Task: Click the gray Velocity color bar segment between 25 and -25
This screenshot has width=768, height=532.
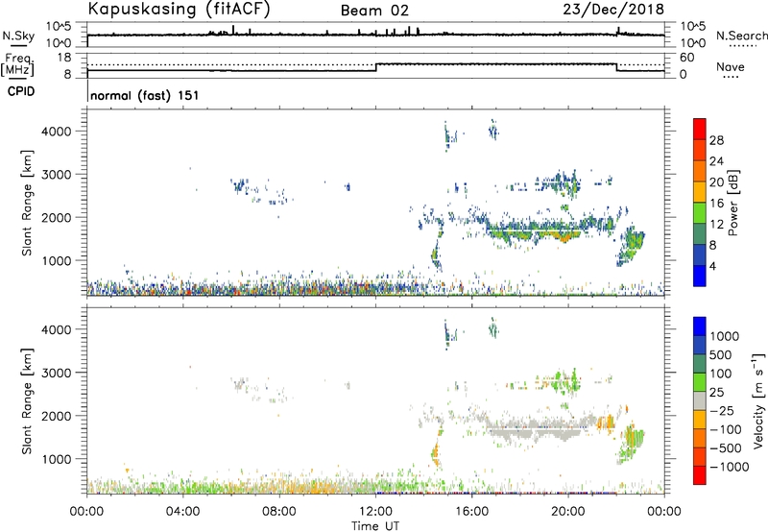Action: [700, 400]
